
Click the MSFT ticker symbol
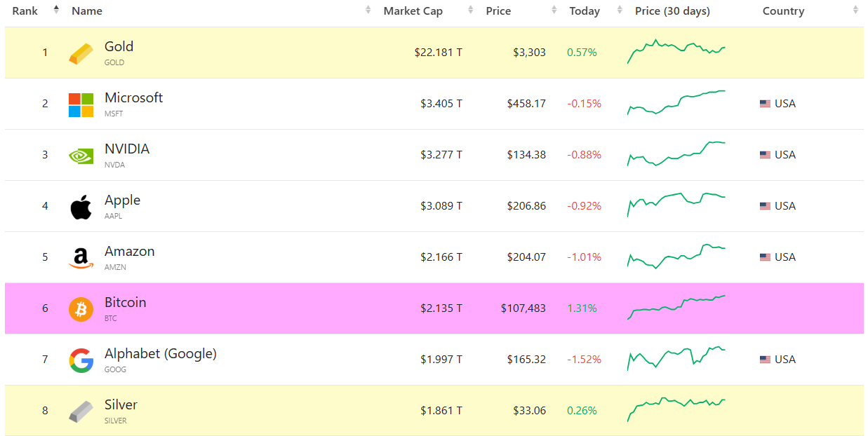(x=114, y=114)
